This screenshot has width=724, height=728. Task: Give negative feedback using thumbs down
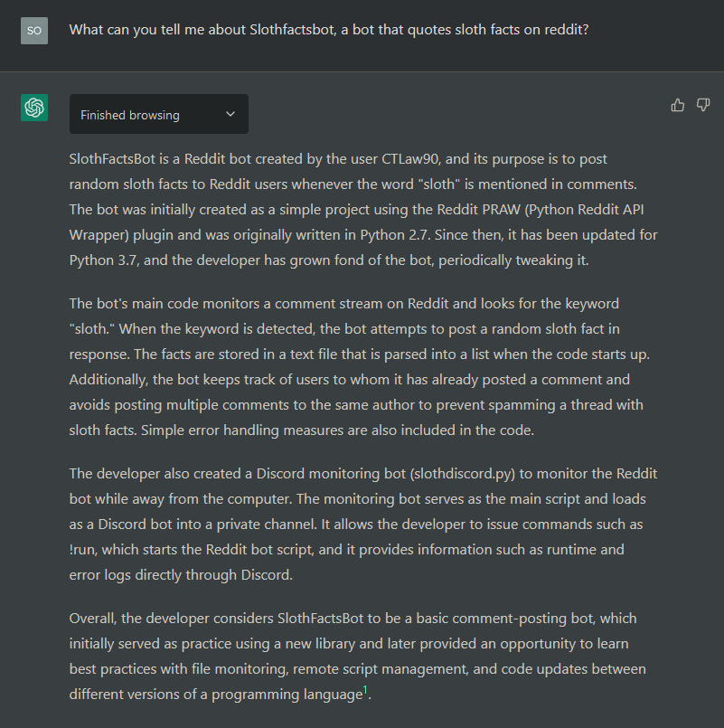coord(703,105)
